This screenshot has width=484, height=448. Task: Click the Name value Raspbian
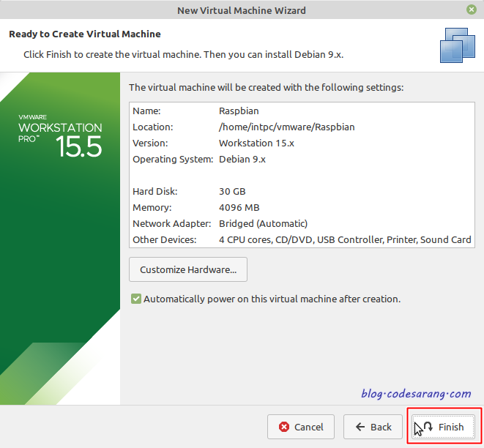(239, 111)
